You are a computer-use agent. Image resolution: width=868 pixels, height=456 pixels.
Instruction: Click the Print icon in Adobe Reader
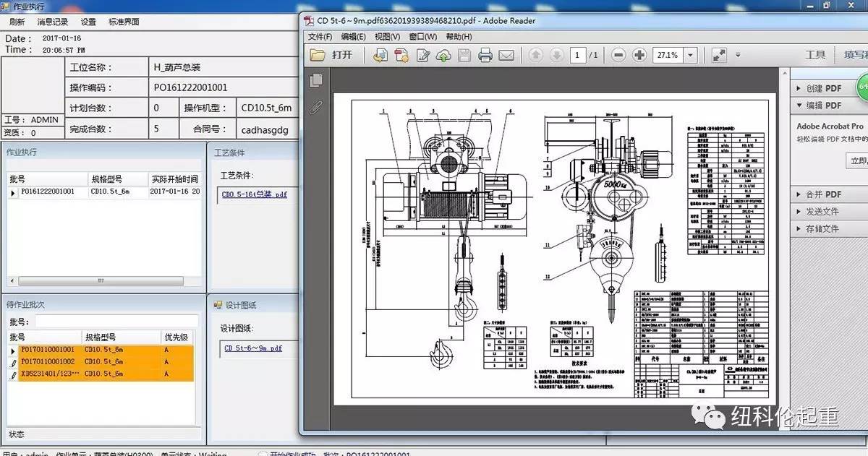coord(485,55)
